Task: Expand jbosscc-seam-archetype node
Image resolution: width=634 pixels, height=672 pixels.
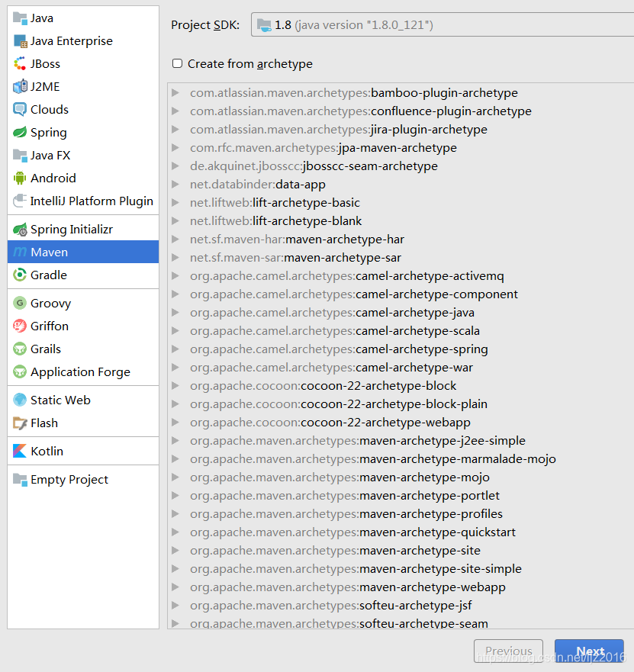Action: point(175,166)
